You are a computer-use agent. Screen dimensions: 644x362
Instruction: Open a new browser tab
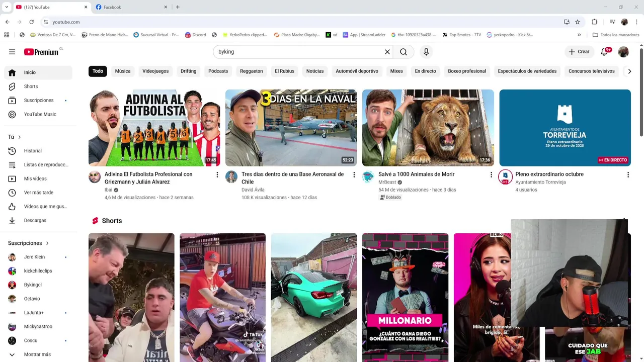coord(178,7)
